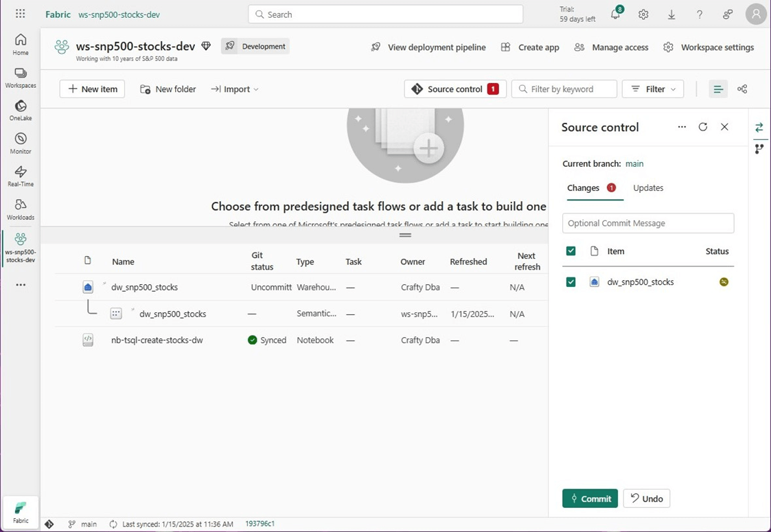Open Source control more options ellipsis
The width and height of the screenshot is (771, 532).
682,127
